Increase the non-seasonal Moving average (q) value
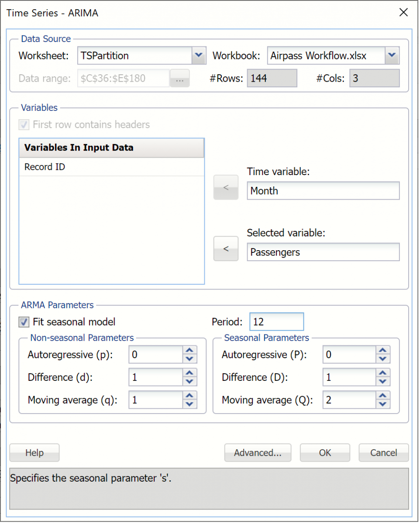The height and width of the screenshot is (524, 420). point(189,396)
